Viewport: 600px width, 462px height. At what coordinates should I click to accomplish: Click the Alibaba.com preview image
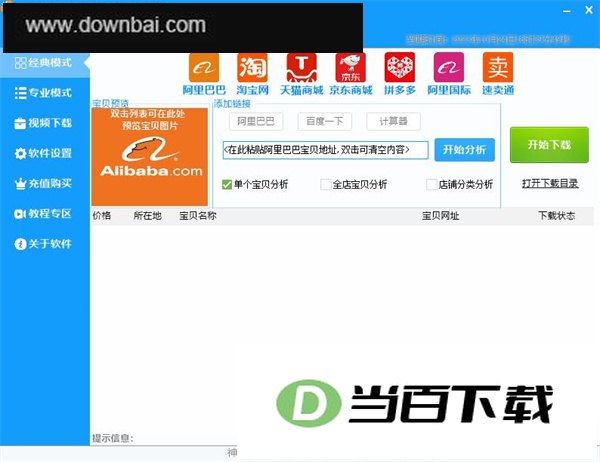pos(150,157)
